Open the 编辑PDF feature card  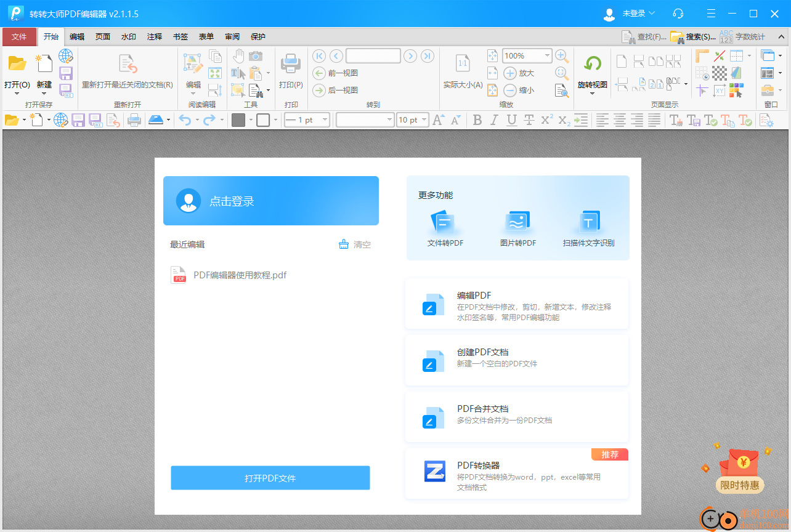coord(517,304)
